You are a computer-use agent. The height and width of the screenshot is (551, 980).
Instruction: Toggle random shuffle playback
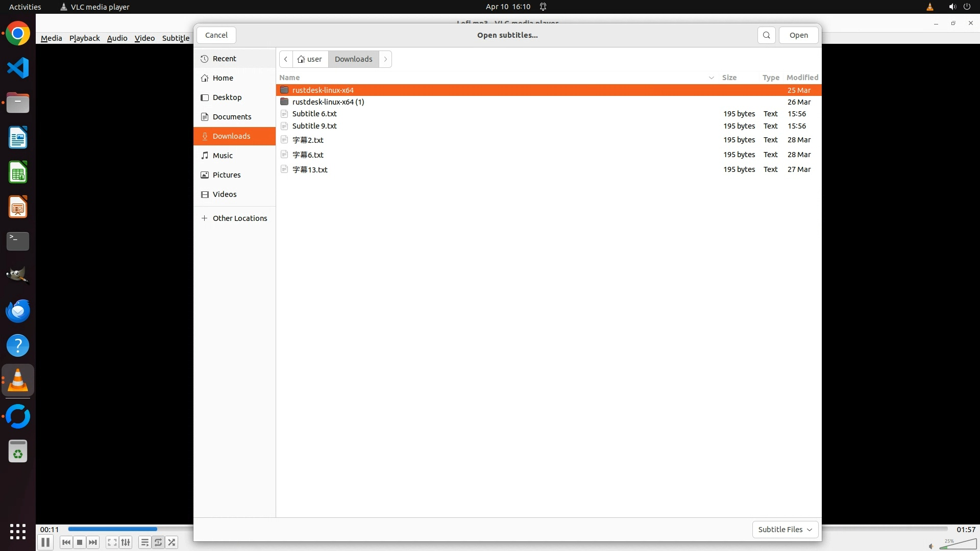(172, 542)
